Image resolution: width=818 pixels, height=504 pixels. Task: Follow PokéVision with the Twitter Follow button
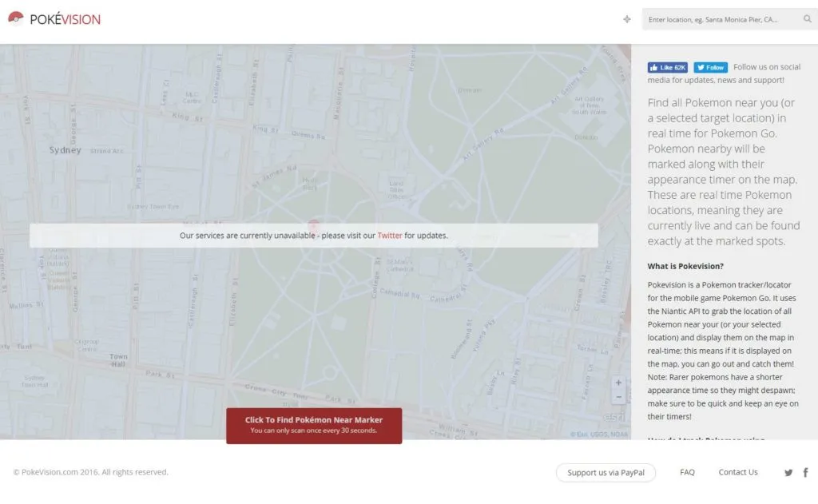(x=710, y=67)
